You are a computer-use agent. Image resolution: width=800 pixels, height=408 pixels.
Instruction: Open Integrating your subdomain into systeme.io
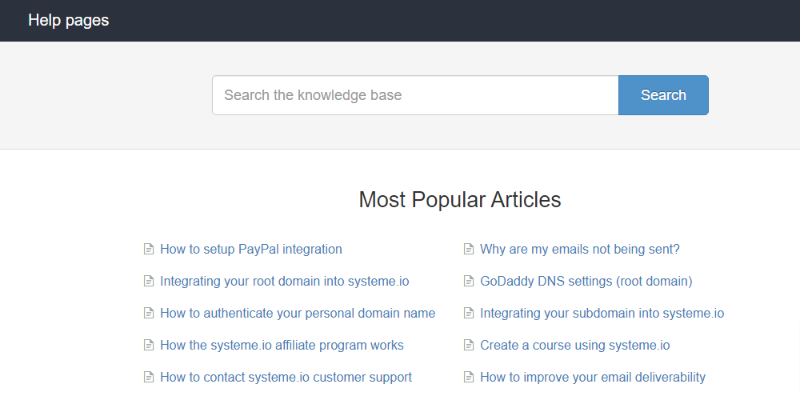(602, 313)
